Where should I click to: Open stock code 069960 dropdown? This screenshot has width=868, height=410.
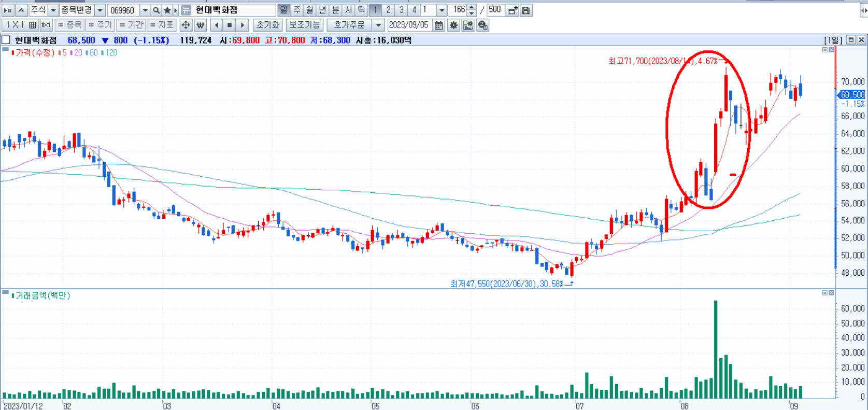click(x=145, y=10)
